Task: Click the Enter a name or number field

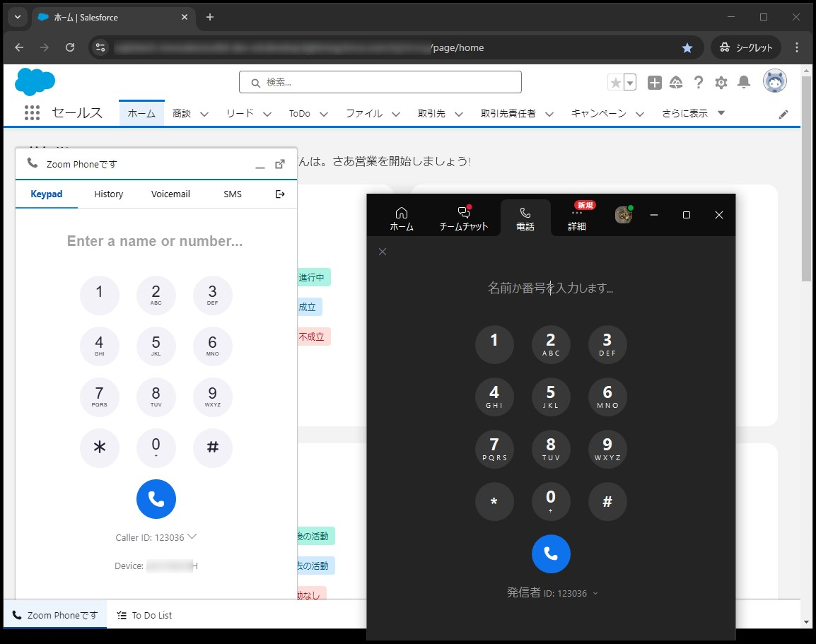Action: click(155, 241)
